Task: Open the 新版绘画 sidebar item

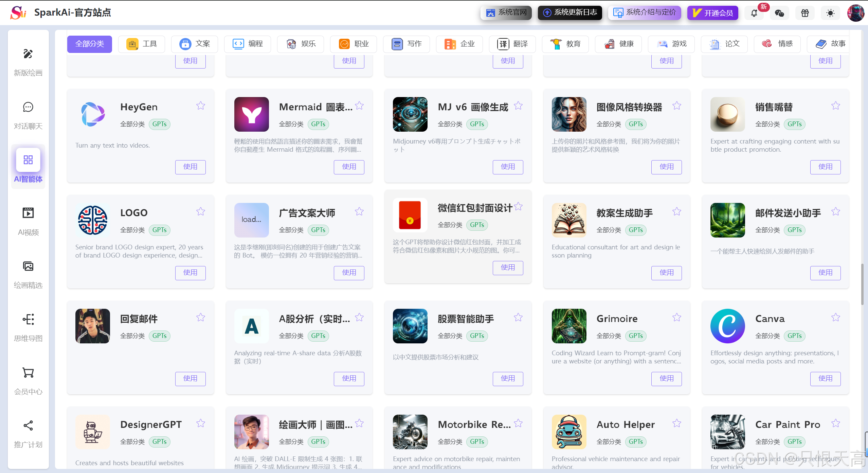Action: (x=28, y=63)
